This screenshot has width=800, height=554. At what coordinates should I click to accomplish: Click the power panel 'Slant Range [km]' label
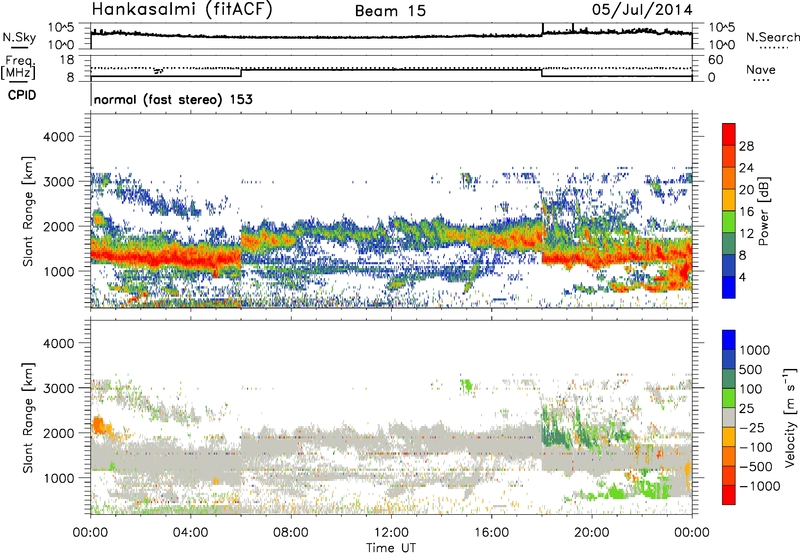(x=28, y=211)
